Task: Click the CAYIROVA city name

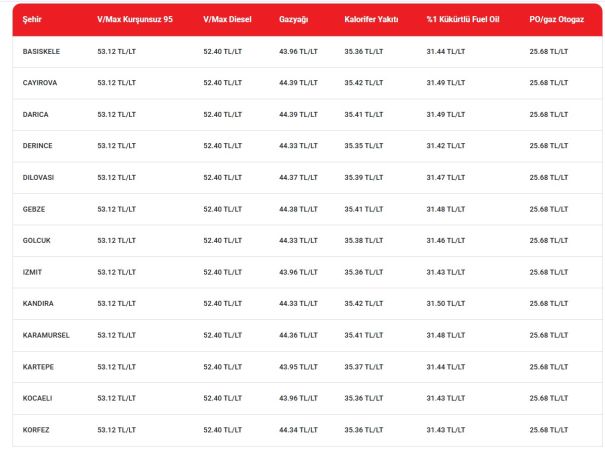Action: point(40,83)
